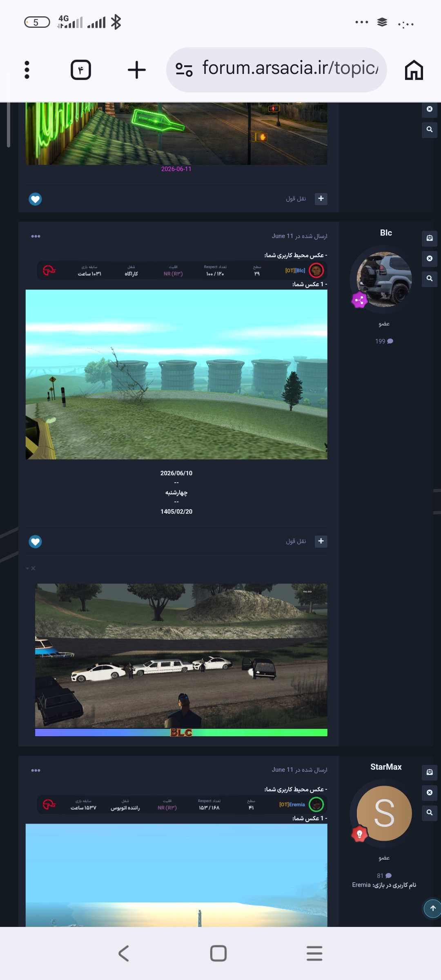
Task: Click the multiquote plus button on Blc's post
Action: (x=321, y=541)
